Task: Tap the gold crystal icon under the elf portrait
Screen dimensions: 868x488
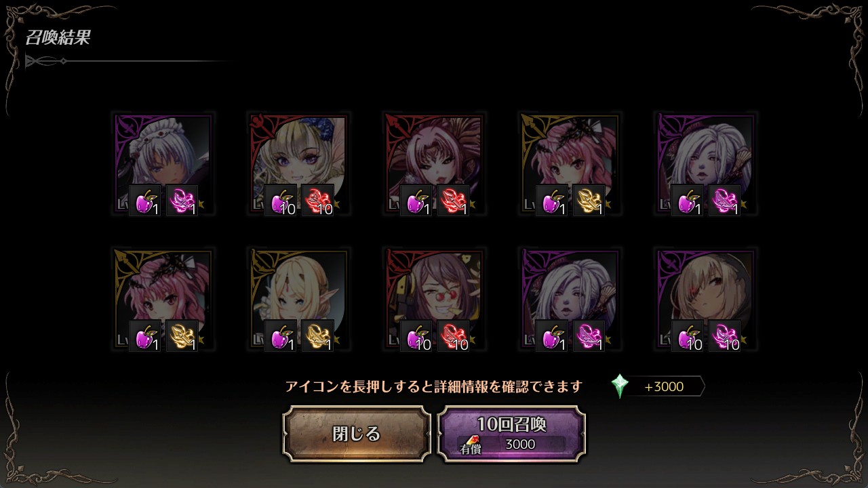Action: tap(317, 336)
